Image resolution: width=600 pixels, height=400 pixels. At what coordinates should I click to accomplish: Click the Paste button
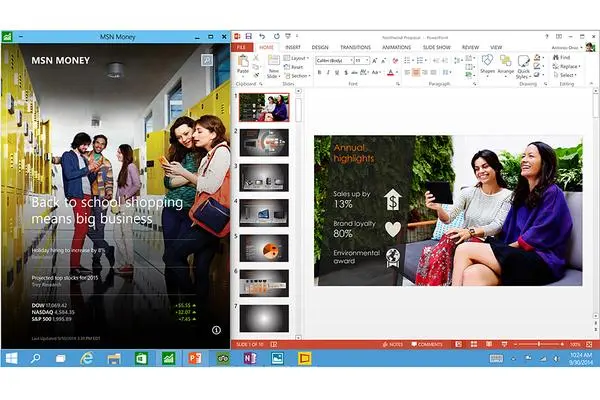click(x=243, y=65)
